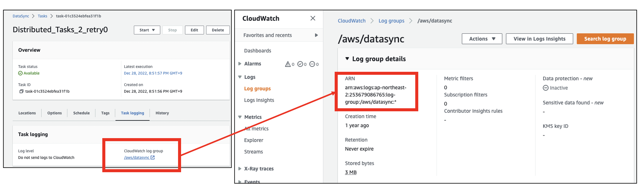Open the Tags tab
The width and height of the screenshot is (644, 190).
105,113
